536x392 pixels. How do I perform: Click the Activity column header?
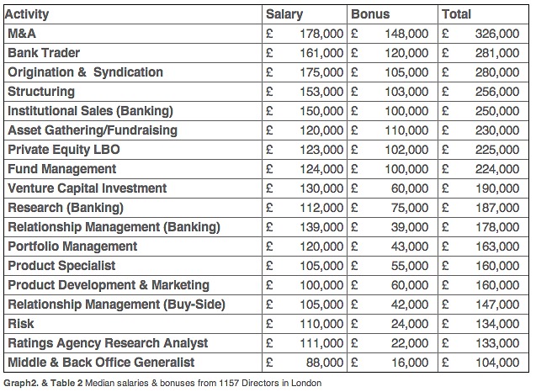click(27, 14)
